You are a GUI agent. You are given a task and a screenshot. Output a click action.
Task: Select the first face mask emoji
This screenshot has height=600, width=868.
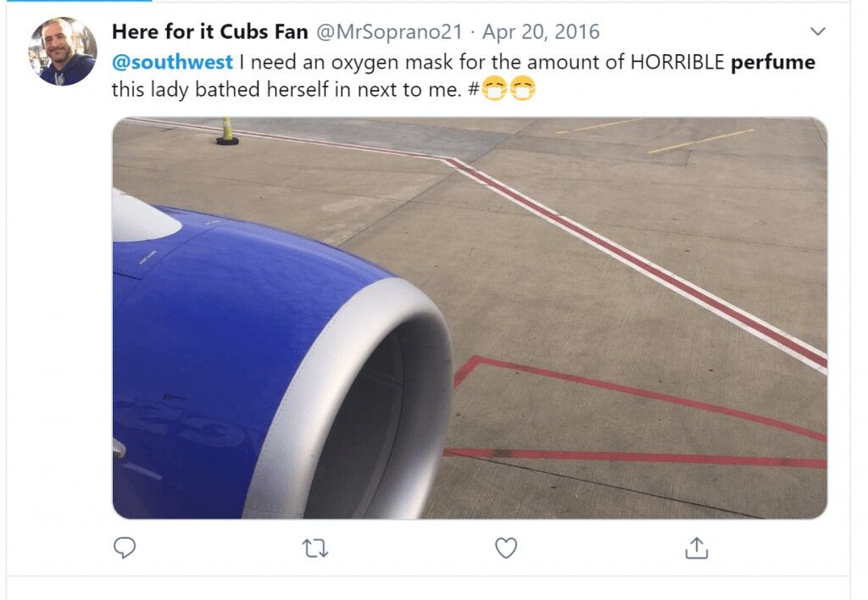click(494, 89)
